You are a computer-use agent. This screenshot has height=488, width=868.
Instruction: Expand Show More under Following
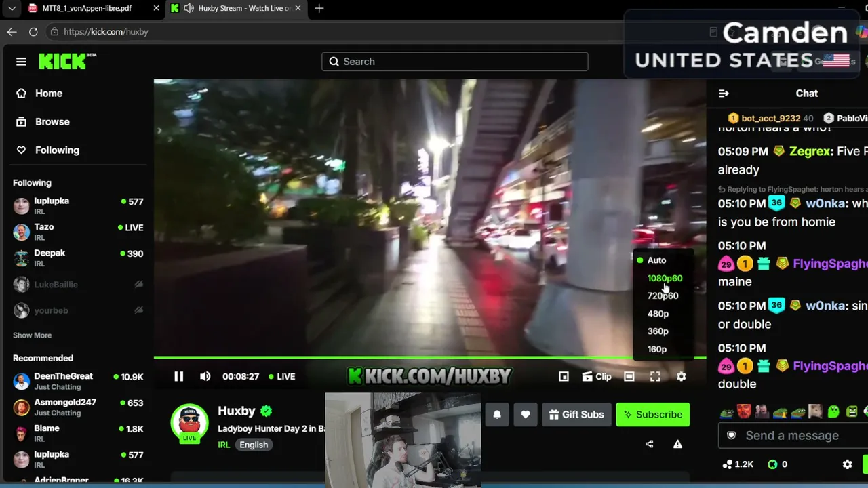click(32, 335)
